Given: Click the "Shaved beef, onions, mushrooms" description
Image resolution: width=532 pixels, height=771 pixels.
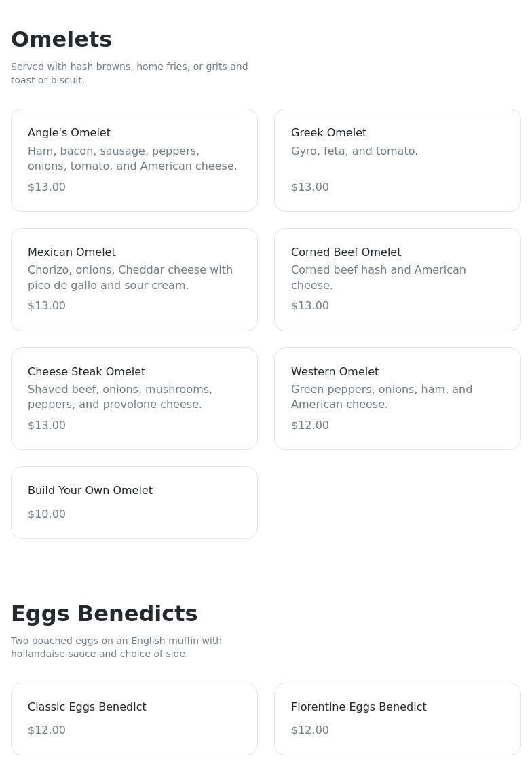Looking at the screenshot, I should pyautogui.click(x=120, y=397).
